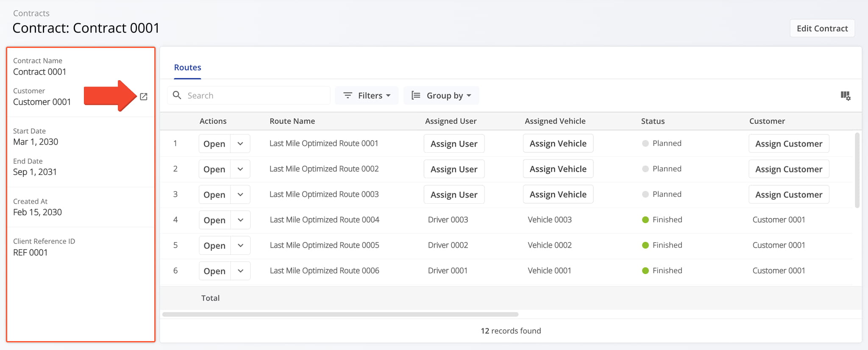The height and width of the screenshot is (350, 868).
Task: Open the Filters dropdown arrow
Action: (388, 96)
